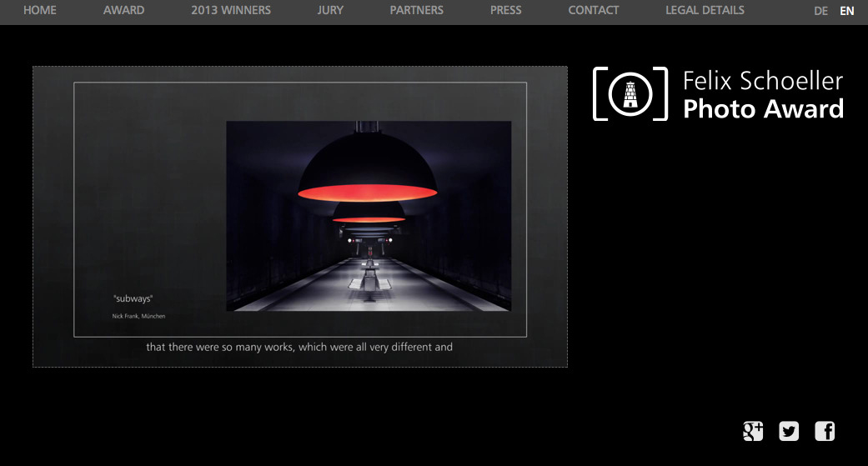Click the subtitle text below the slide
The width and height of the screenshot is (868, 466).
299,347
